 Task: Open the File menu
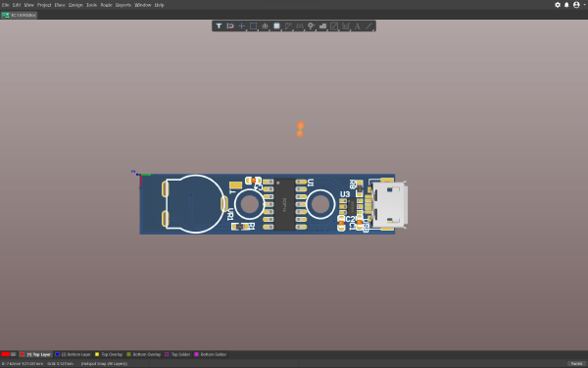point(6,5)
